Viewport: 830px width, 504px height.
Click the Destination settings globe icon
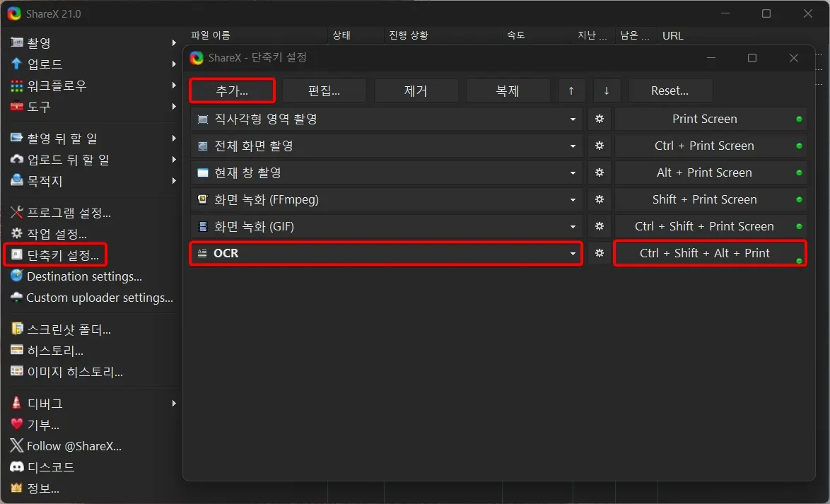(x=17, y=276)
